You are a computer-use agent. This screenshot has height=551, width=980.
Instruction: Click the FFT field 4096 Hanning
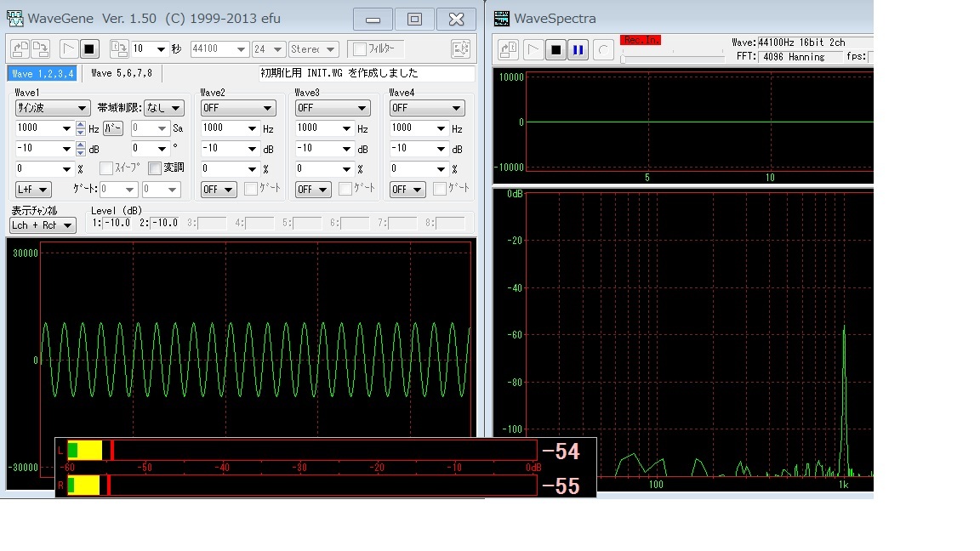[801, 57]
